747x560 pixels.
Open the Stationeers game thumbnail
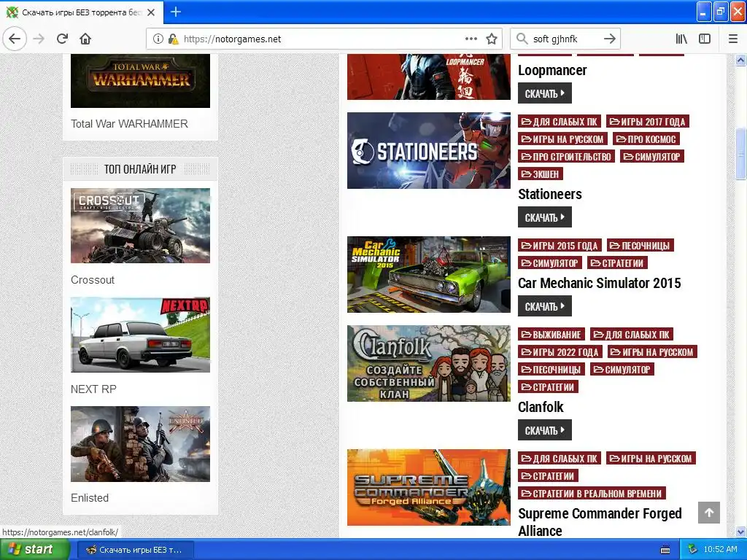click(x=429, y=150)
